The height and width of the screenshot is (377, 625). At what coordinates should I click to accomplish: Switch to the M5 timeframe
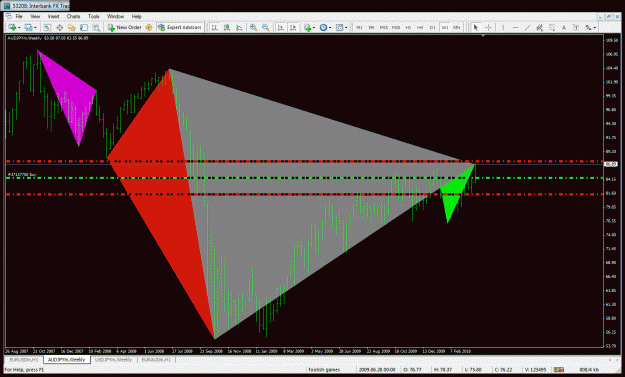(x=371, y=27)
